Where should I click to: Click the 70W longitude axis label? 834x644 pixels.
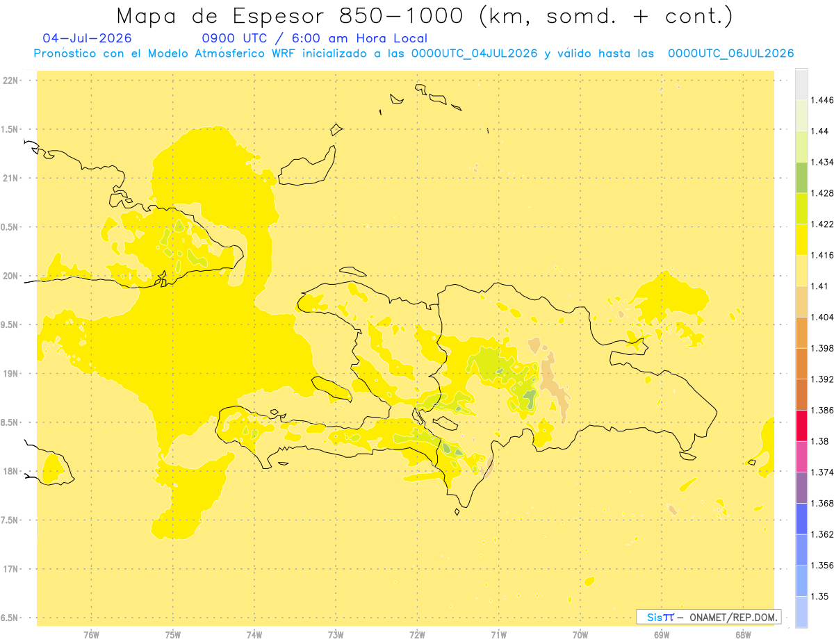tap(580, 635)
